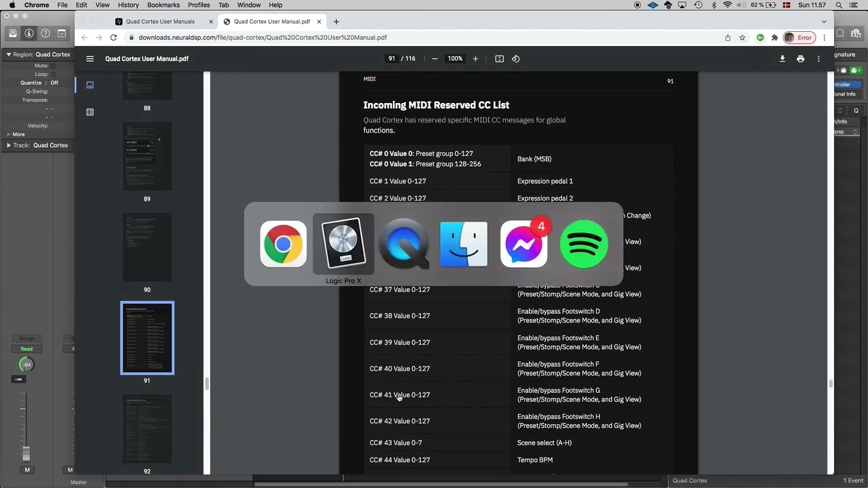This screenshot has height=488, width=868.
Task: Open the View menu
Action: [102, 5]
